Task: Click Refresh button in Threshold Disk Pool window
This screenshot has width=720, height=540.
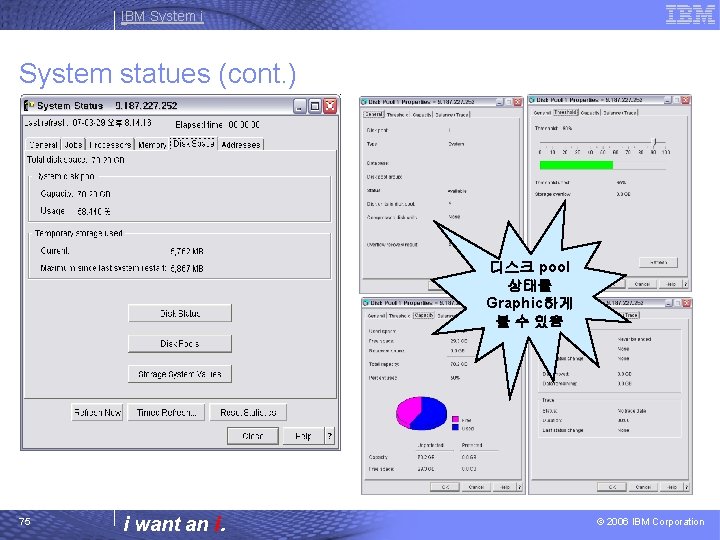Action: pos(658,262)
